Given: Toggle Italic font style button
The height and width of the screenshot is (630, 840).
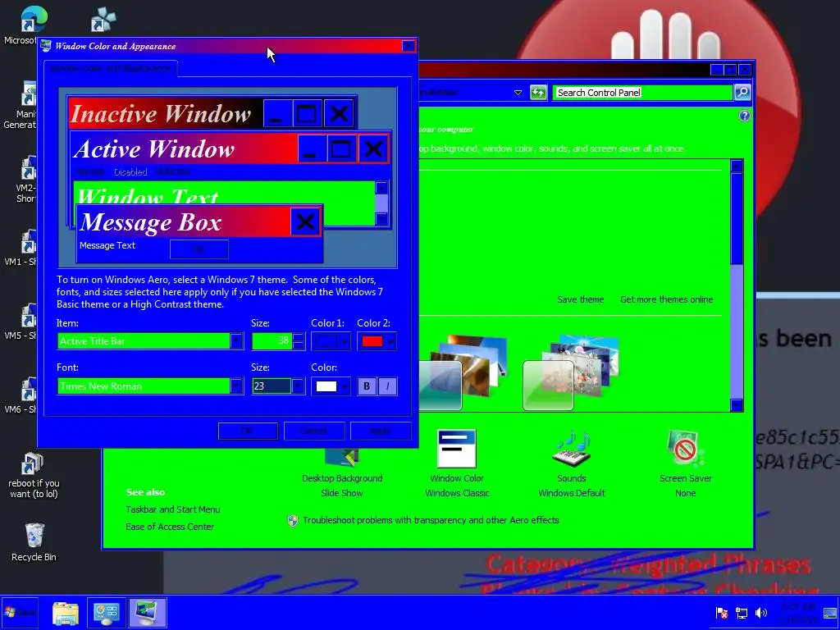Looking at the screenshot, I should [x=387, y=386].
